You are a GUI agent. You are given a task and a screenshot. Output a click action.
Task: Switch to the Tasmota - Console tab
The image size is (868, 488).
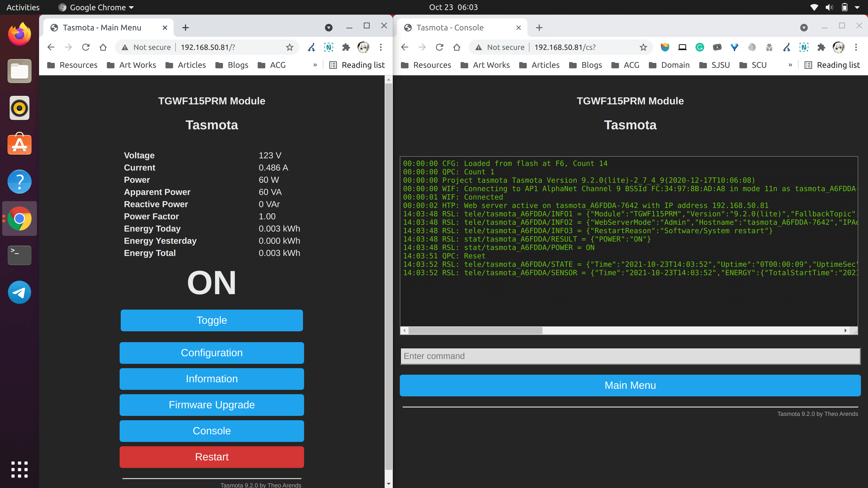450,28
